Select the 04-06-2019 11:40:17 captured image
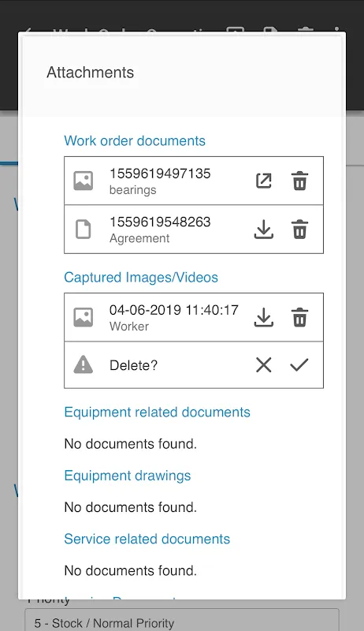 pyautogui.click(x=194, y=318)
